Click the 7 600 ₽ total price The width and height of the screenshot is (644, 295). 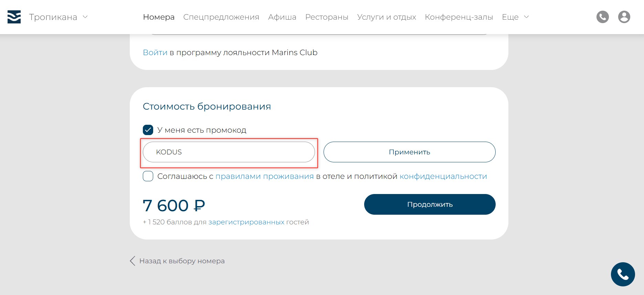pos(174,206)
